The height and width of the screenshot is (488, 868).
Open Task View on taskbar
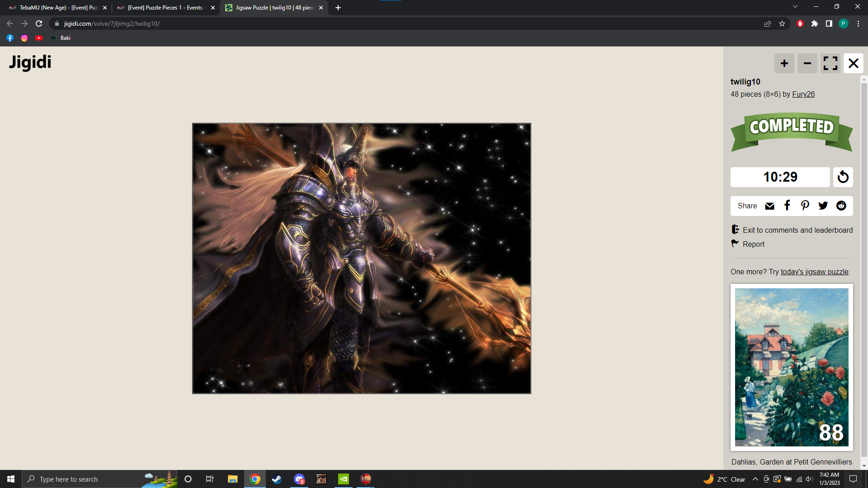(210, 479)
